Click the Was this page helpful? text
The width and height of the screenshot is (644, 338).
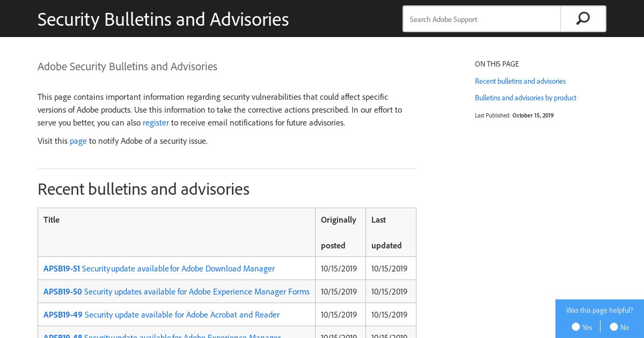coord(599,310)
